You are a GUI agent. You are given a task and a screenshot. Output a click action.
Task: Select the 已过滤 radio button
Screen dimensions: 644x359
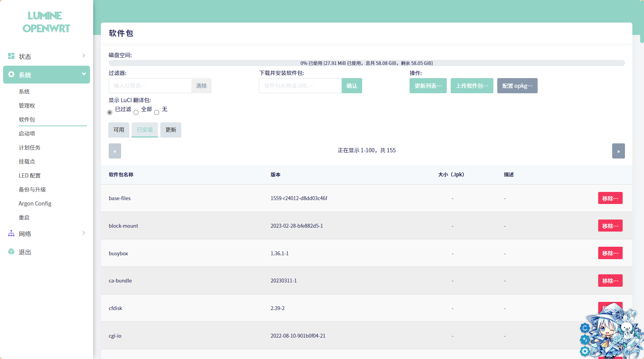[x=110, y=113]
